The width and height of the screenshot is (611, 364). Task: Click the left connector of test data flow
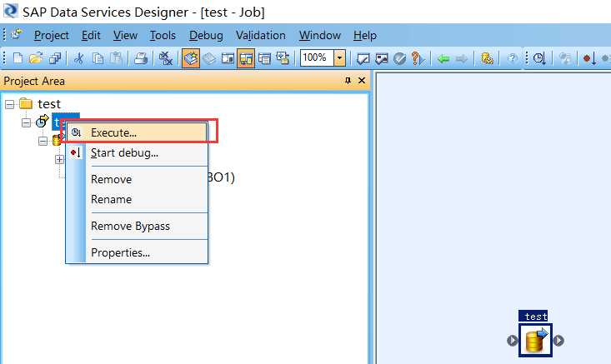(513, 341)
